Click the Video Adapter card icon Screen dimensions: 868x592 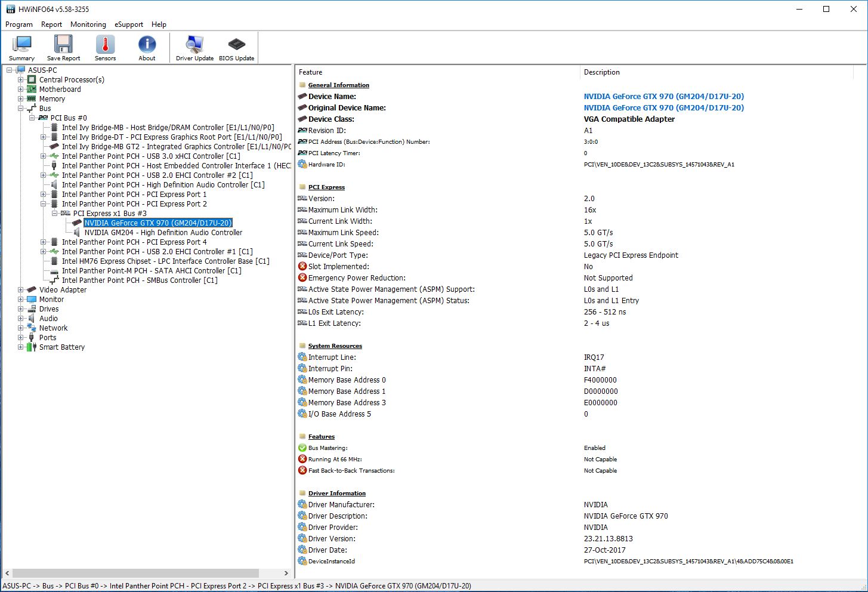[32, 289]
